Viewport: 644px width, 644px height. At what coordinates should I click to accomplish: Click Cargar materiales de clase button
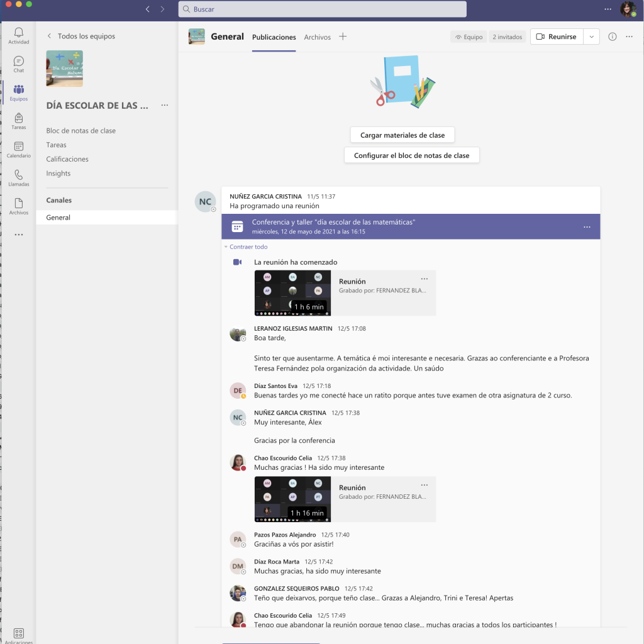pos(402,135)
